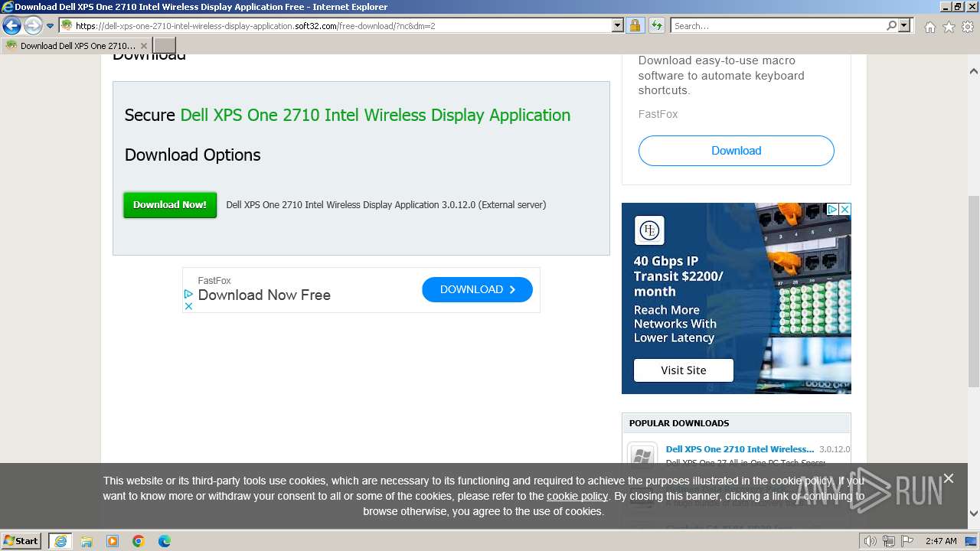Image resolution: width=980 pixels, height=551 pixels.
Task: Click the FastFox text in the sidebar ad
Action: [x=658, y=114]
